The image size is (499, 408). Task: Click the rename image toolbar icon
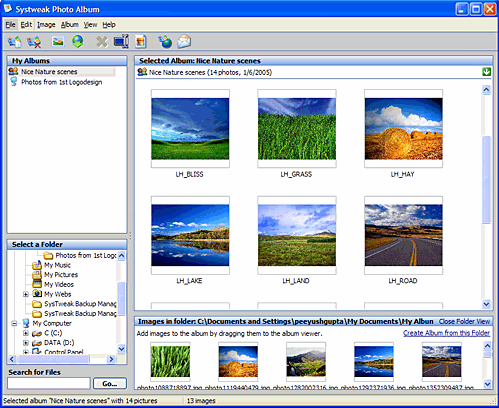click(121, 41)
